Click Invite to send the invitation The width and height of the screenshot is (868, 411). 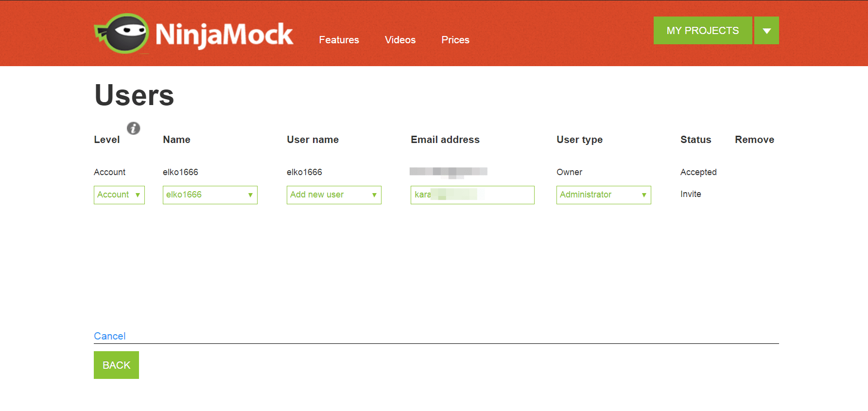coord(691,194)
